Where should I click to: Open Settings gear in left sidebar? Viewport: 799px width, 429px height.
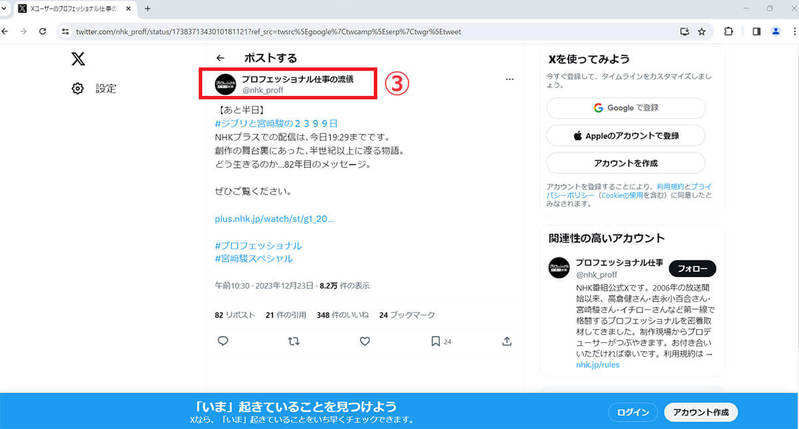point(77,89)
